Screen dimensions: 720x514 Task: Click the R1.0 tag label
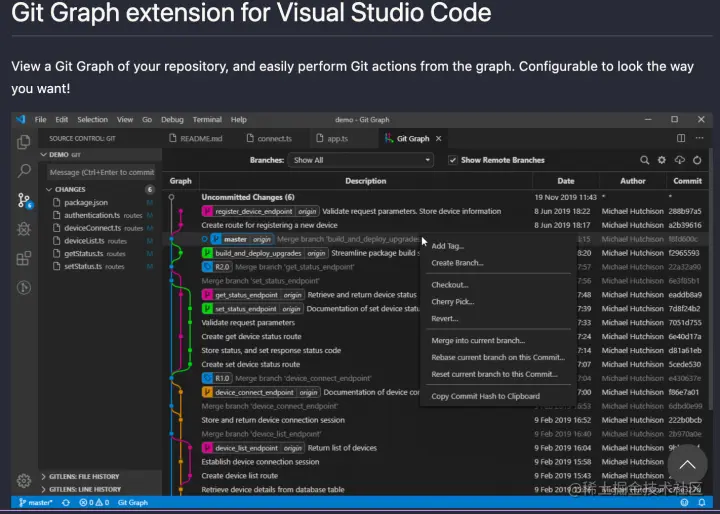217,378
